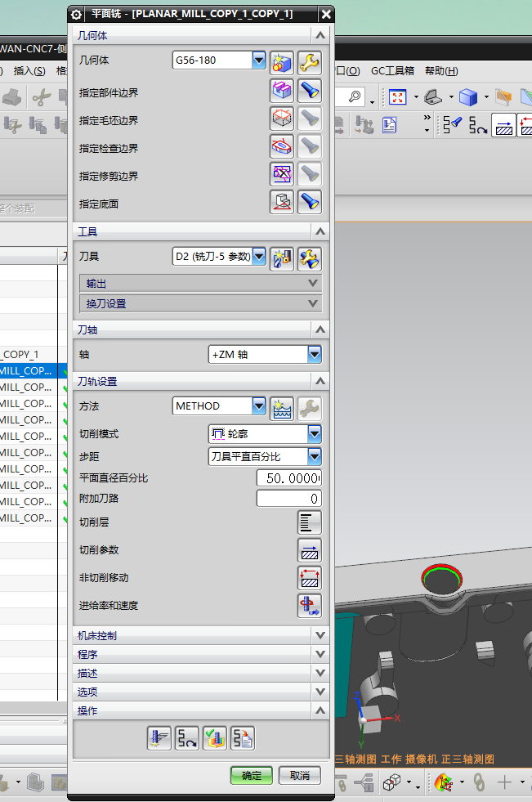Open the cutting parameters (切削参数) icon
The height and width of the screenshot is (802, 532).
309,550
